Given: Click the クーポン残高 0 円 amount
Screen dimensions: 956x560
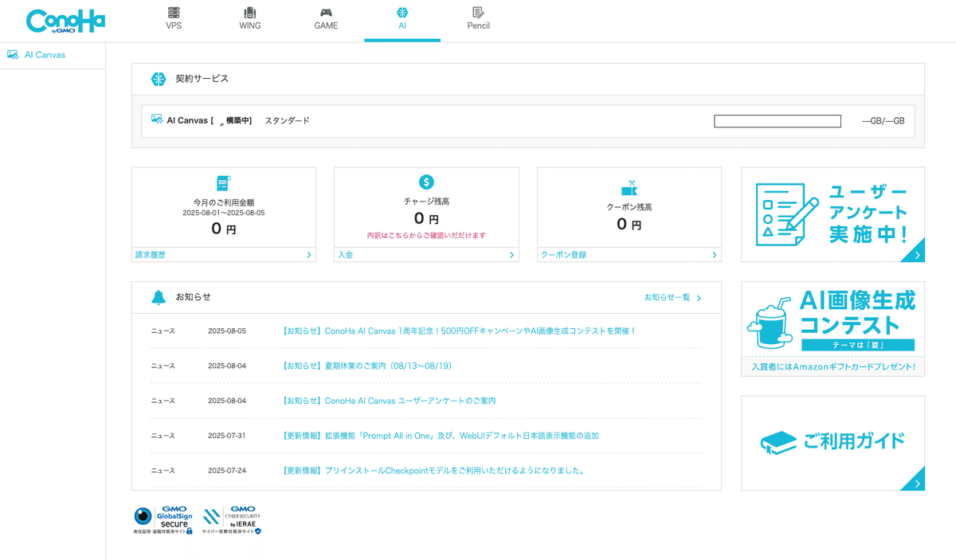Looking at the screenshot, I should point(629,225).
